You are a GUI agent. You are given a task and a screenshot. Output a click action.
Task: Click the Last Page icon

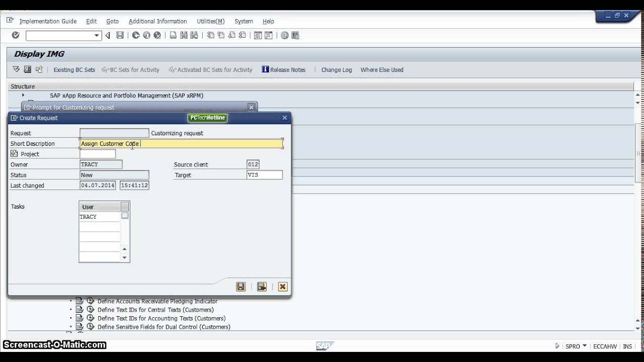coord(242,35)
